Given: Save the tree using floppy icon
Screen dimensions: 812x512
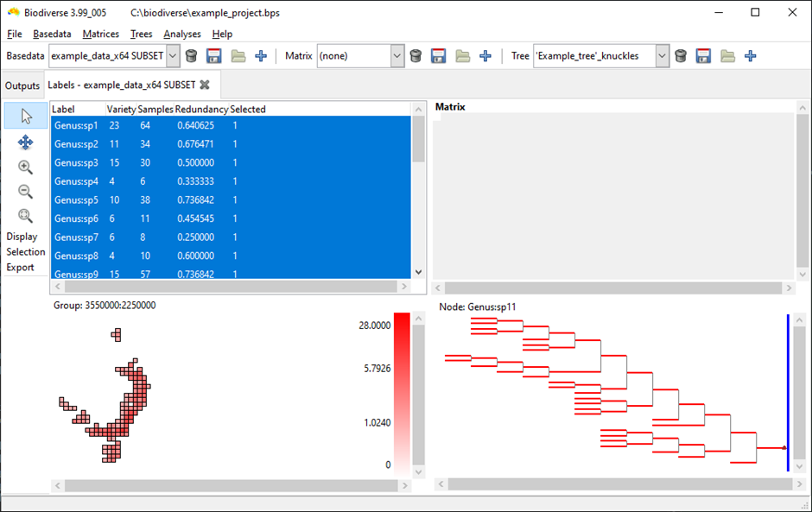Looking at the screenshot, I should (x=703, y=56).
